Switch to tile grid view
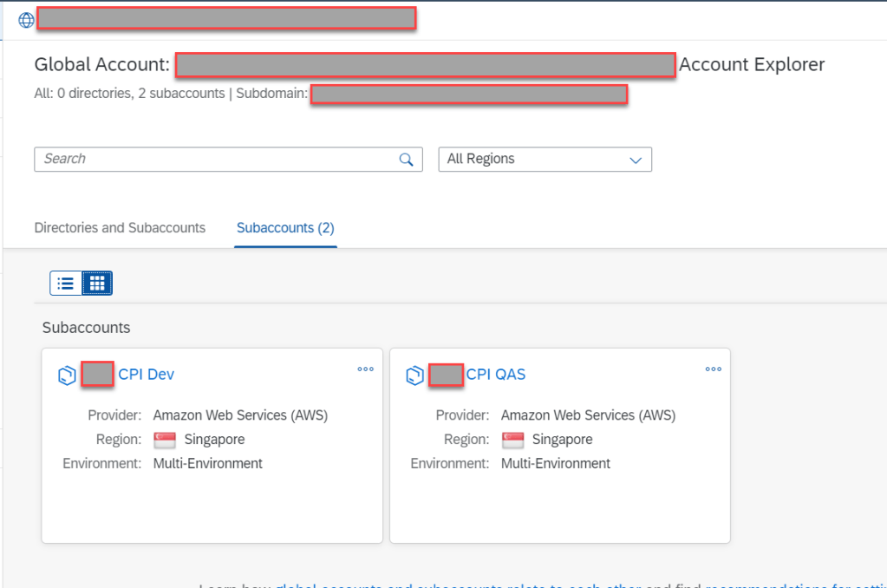 (x=97, y=284)
